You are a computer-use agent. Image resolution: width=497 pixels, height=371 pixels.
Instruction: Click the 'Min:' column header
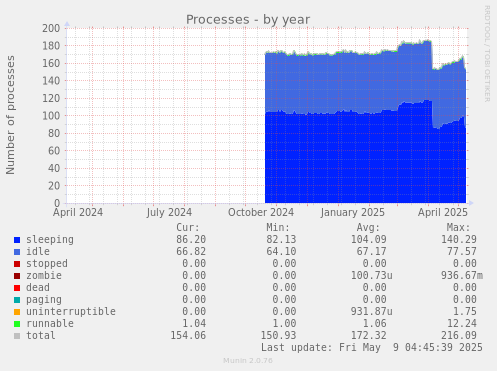(278, 228)
